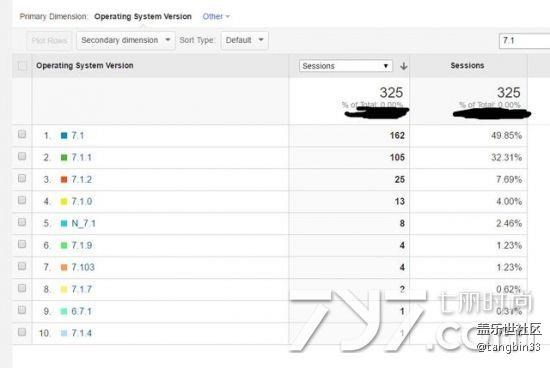Screen dimensions: 550x368
Task: Check the row 7.1.1 checkbox
Action: point(22,156)
